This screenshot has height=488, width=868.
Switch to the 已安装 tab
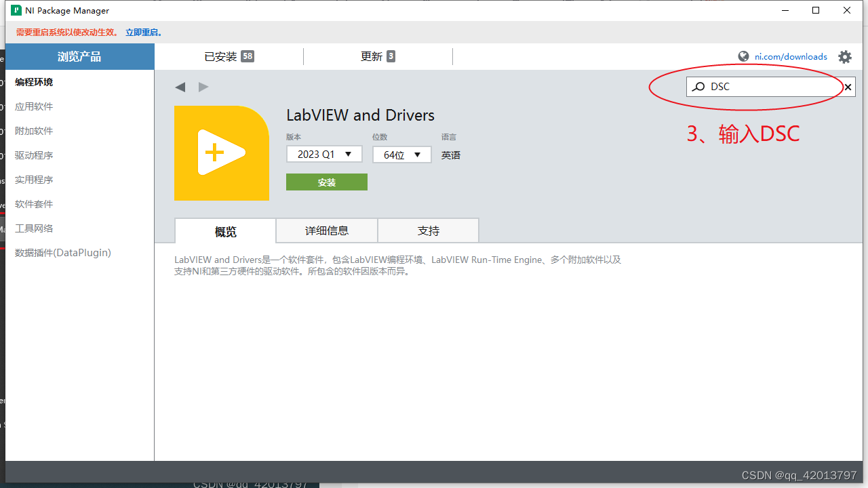[229, 56]
